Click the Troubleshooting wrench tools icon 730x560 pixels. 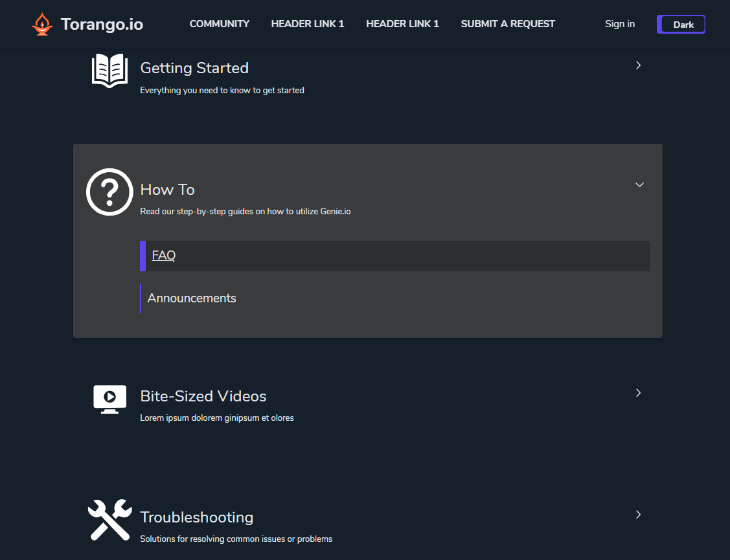(109, 520)
